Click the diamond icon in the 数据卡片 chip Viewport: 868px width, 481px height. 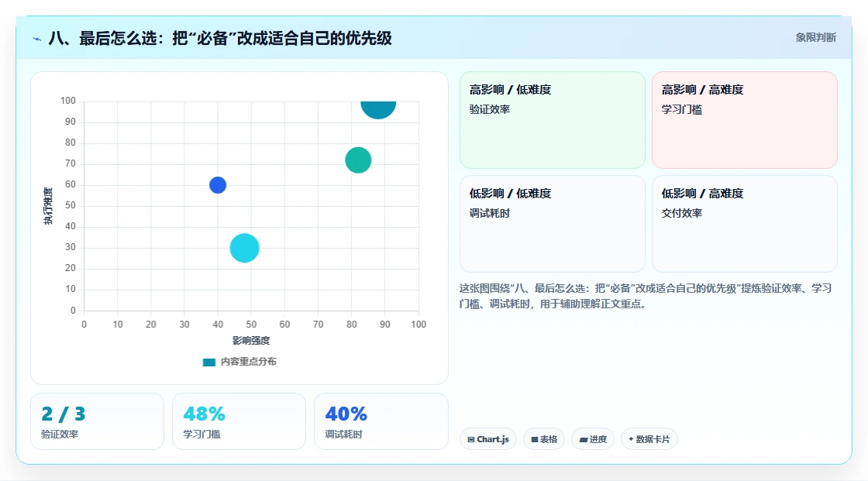(631, 439)
